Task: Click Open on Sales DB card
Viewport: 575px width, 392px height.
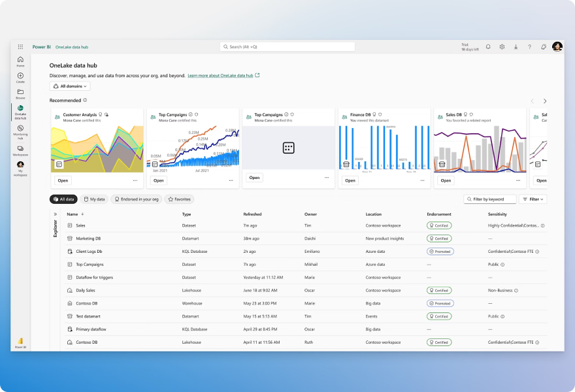Action: [x=446, y=180]
